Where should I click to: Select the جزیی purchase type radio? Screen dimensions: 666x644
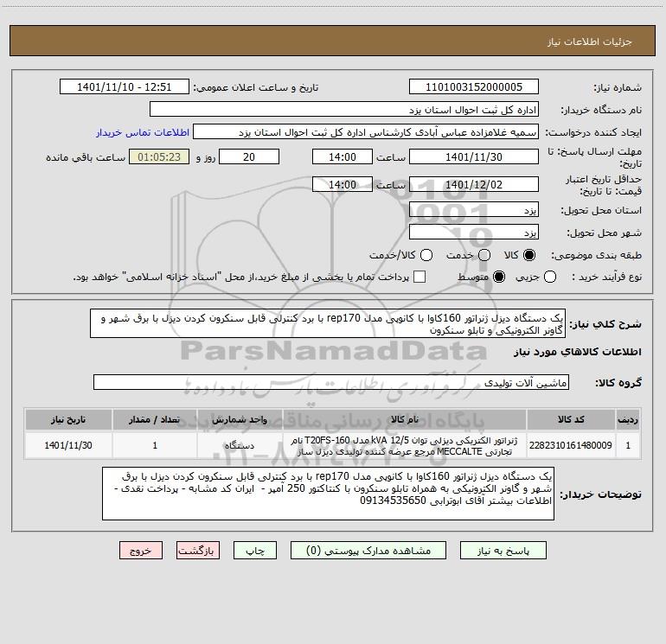tap(549, 277)
